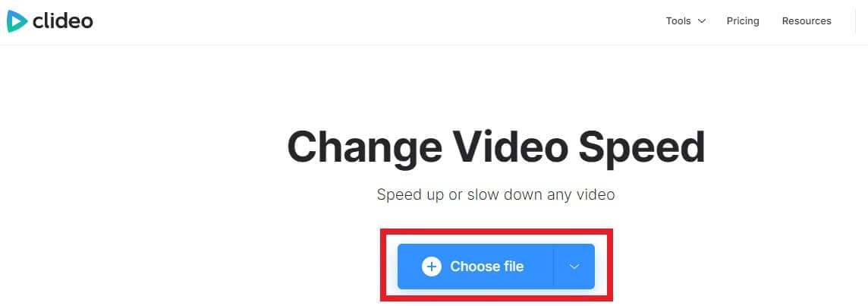
Task: Open the Tools menu in navigation
Action: click(x=686, y=21)
